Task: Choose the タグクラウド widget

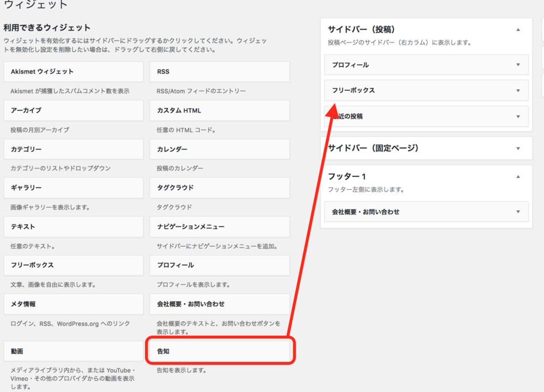Action: coord(220,188)
